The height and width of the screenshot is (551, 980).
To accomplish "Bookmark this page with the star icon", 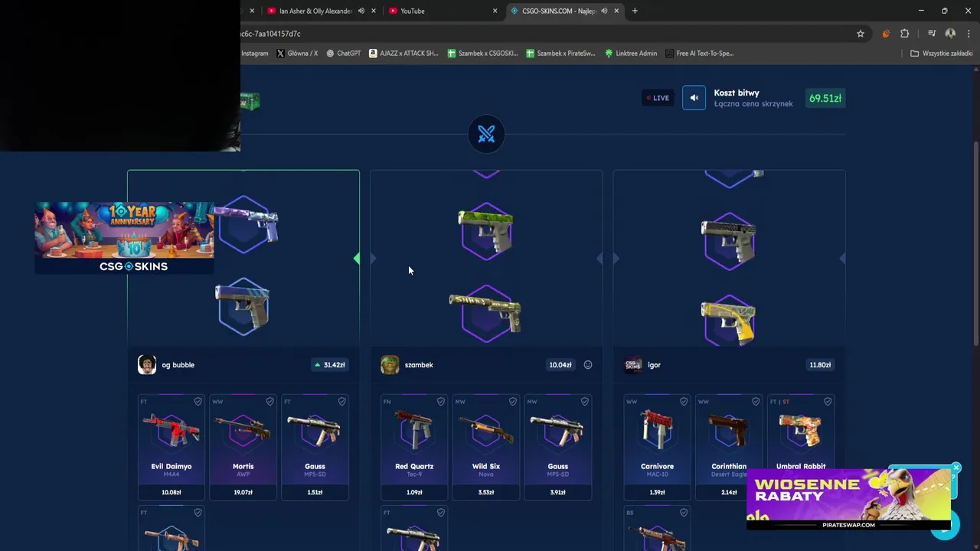I will tap(861, 34).
